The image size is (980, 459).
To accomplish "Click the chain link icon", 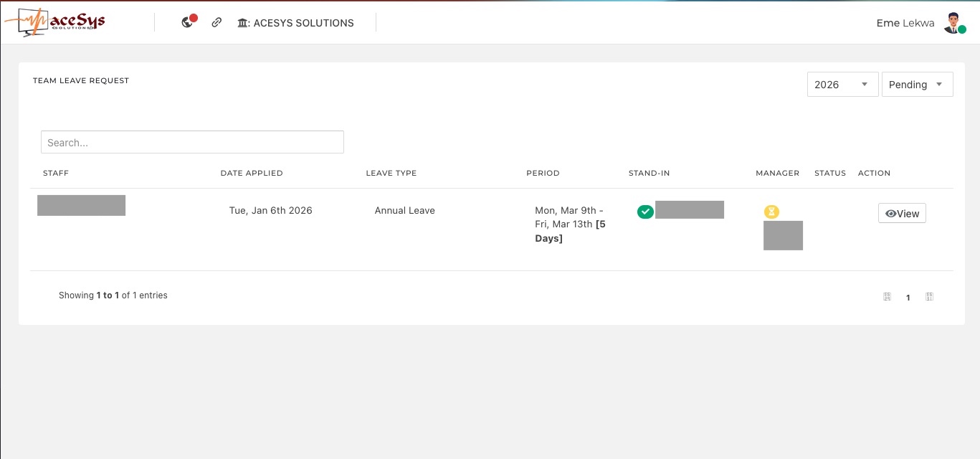I will coord(217,22).
